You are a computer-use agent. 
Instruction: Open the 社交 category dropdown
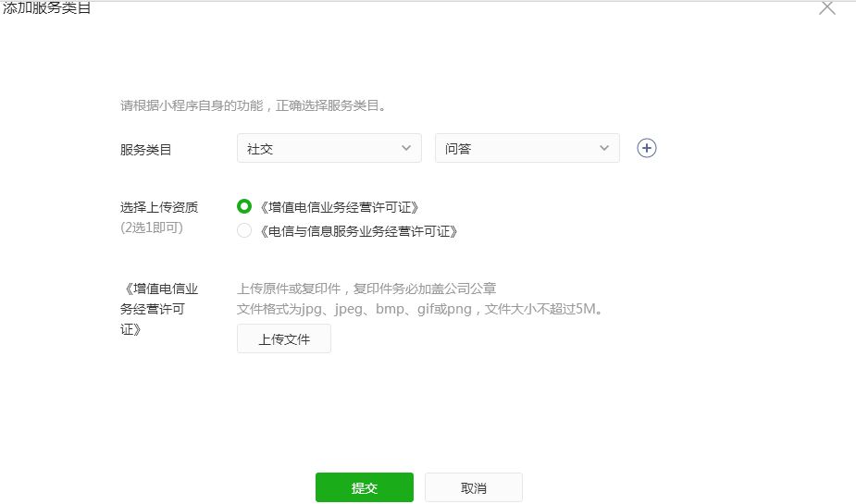point(329,148)
